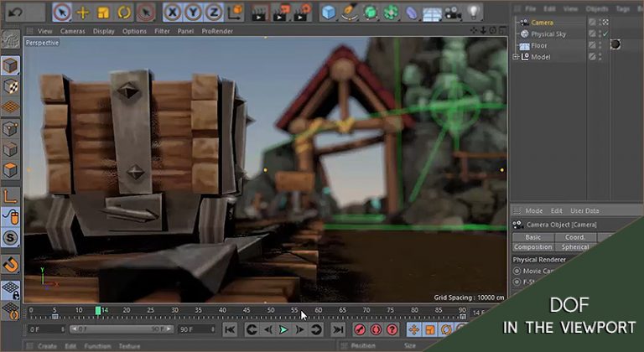The image size is (644, 352).
Task: Open the viewport Filter menu
Action: pos(162,31)
